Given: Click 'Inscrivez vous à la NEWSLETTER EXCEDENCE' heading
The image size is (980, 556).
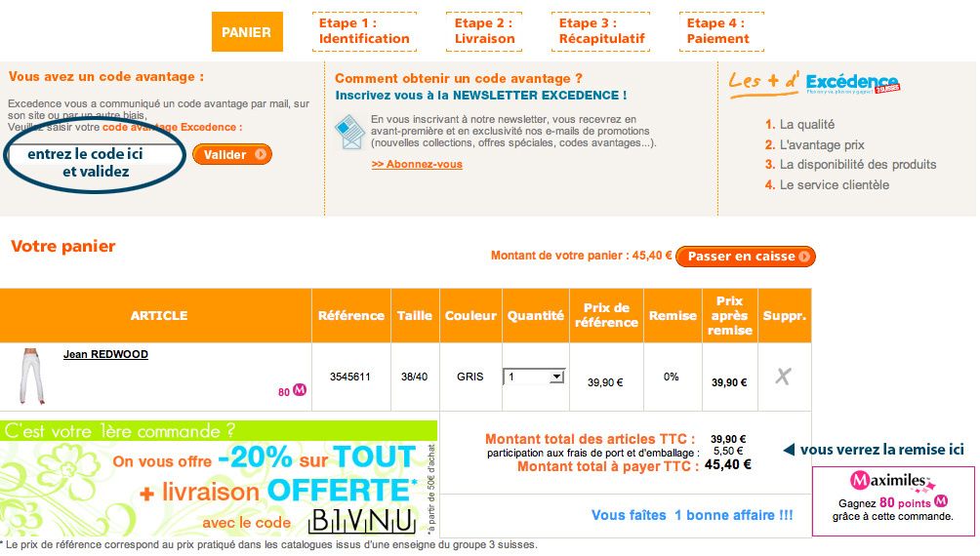Looking at the screenshot, I should tap(480, 96).
